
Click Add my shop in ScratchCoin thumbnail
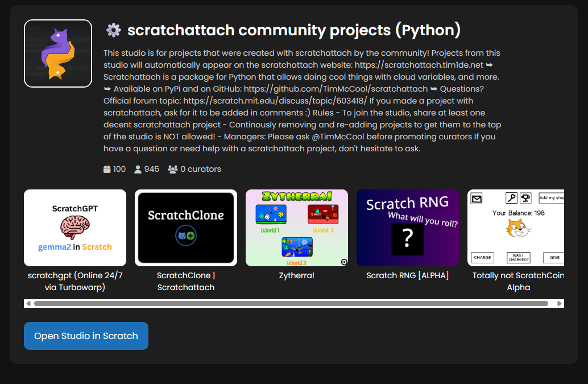click(551, 197)
